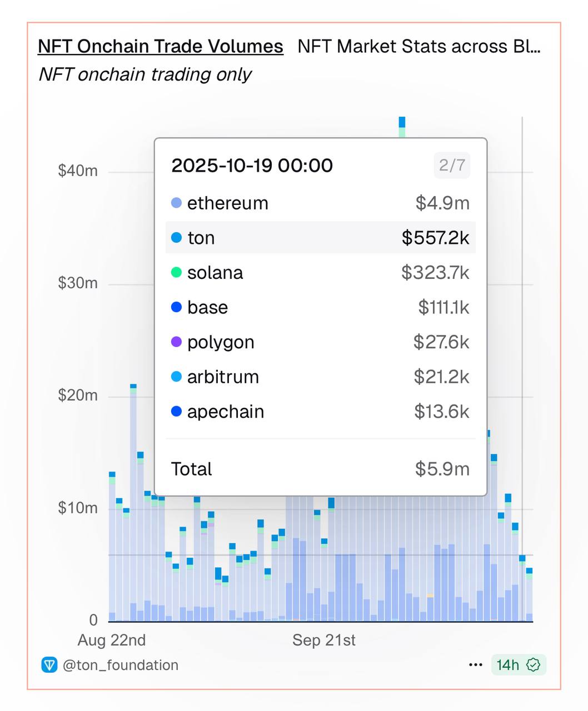Click the ton legend dot

pyautogui.click(x=176, y=238)
